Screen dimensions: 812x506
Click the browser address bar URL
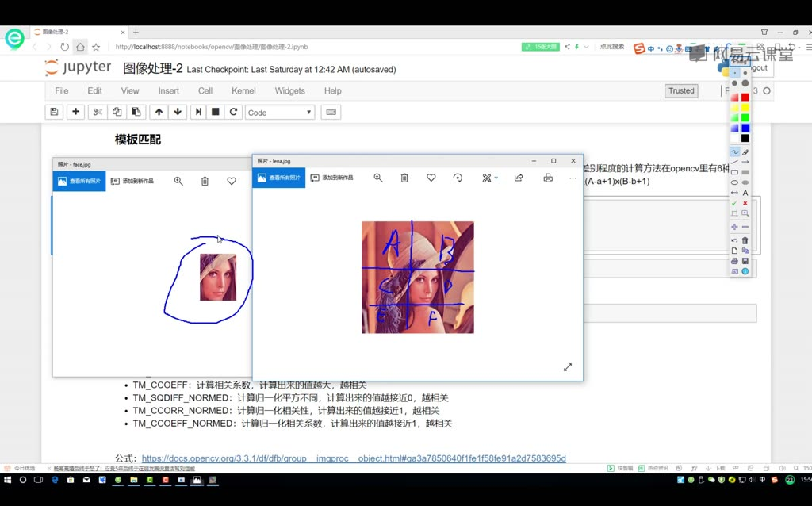coord(212,47)
